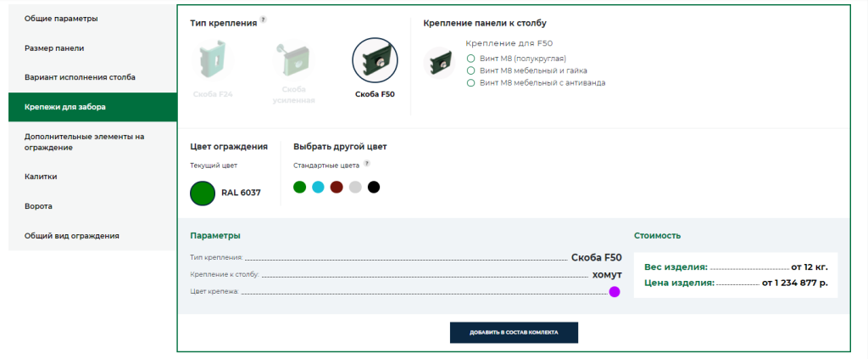Pick the light blue standard color
The height and width of the screenshot is (359, 868).
318,187
